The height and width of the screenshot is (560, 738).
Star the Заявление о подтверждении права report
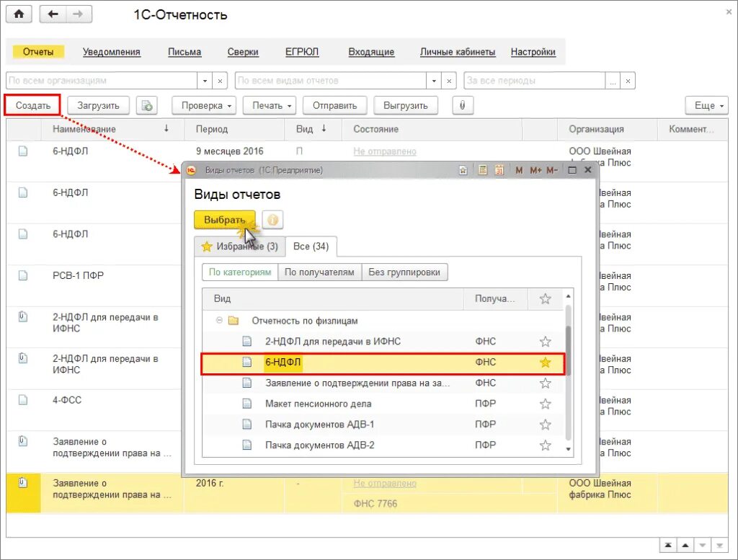tap(545, 383)
